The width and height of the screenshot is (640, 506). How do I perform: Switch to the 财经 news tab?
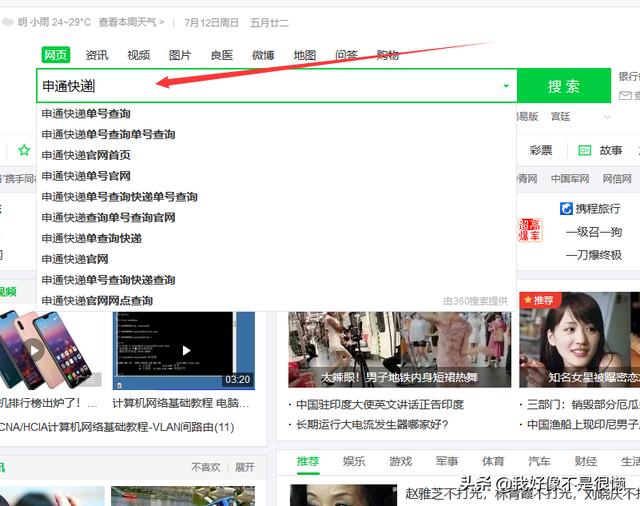586,462
